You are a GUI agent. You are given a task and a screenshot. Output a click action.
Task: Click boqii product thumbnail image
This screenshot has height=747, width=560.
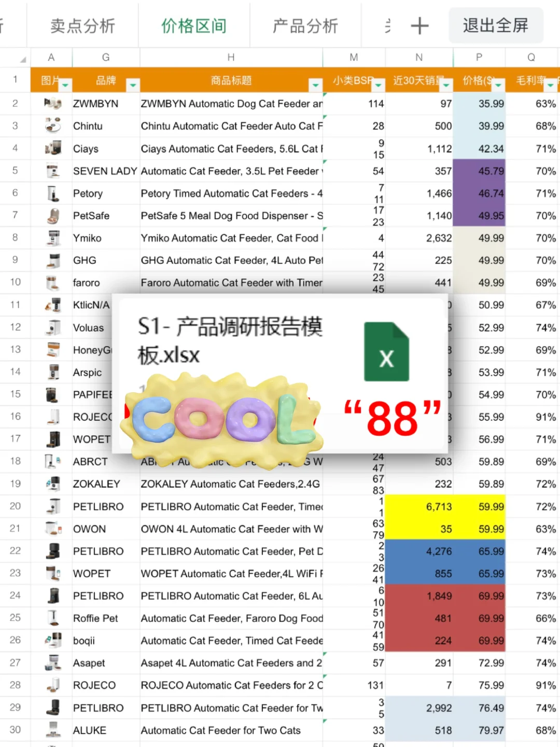[x=52, y=641]
